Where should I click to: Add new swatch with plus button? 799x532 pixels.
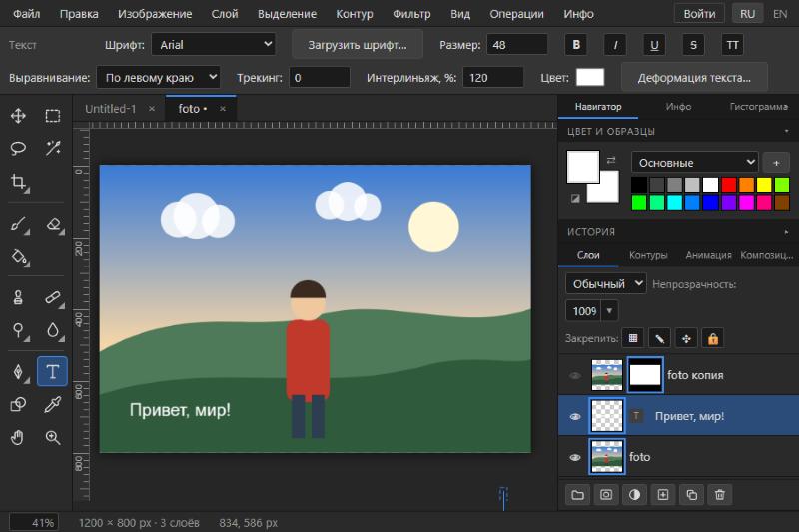click(x=776, y=163)
